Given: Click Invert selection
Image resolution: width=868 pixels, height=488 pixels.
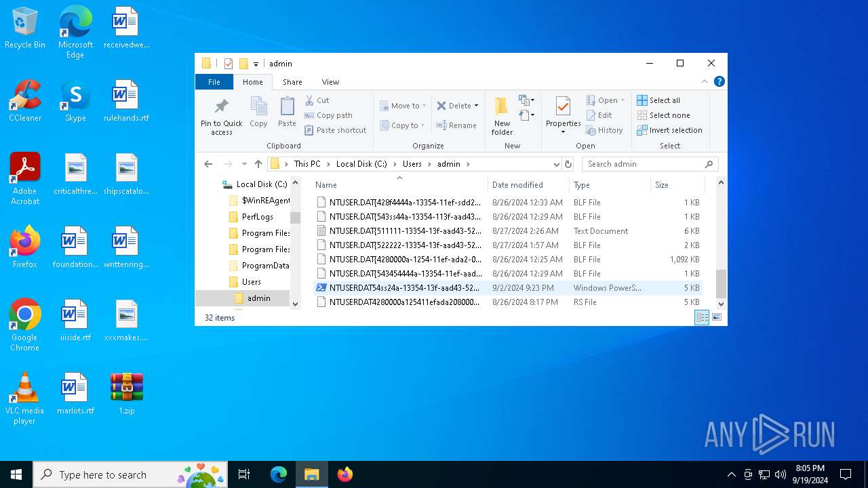Looking at the screenshot, I should 669,130.
